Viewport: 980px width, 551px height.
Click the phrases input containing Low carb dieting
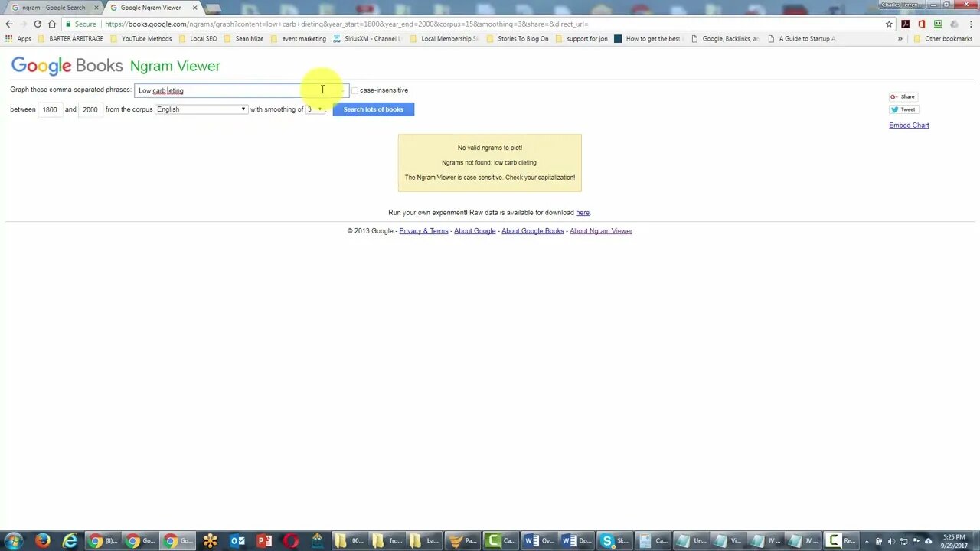click(x=241, y=90)
